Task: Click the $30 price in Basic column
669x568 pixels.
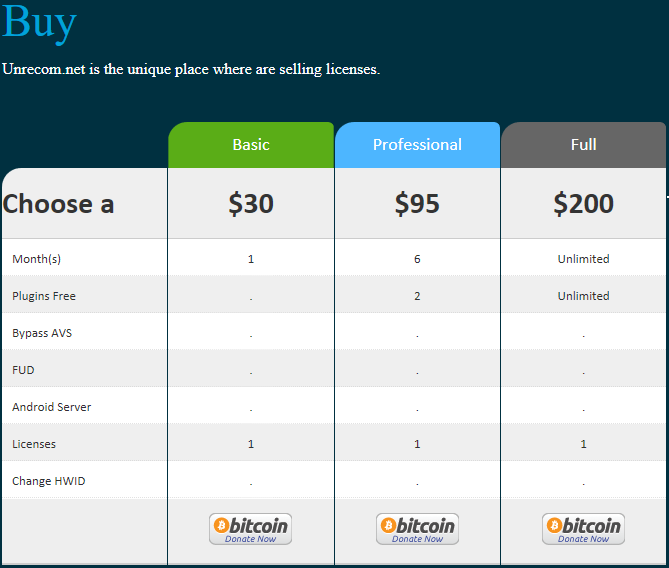Action: [x=251, y=204]
